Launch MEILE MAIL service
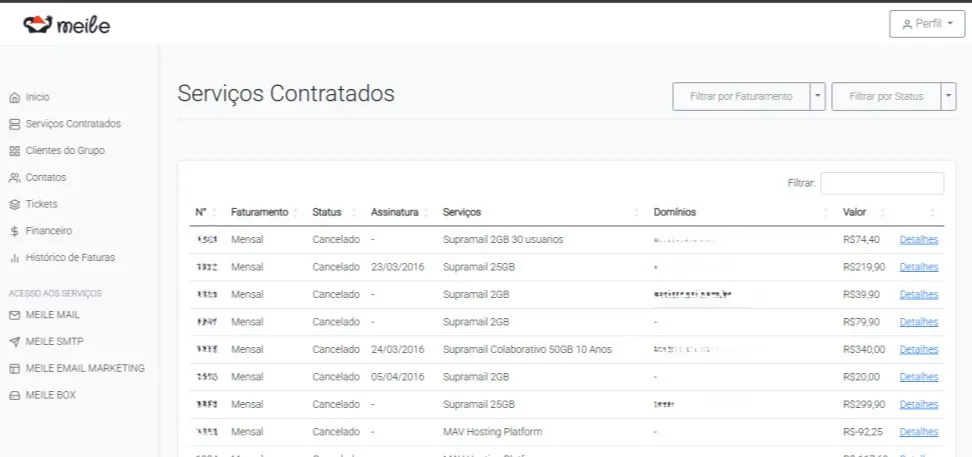The width and height of the screenshot is (972, 457). pos(53,315)
